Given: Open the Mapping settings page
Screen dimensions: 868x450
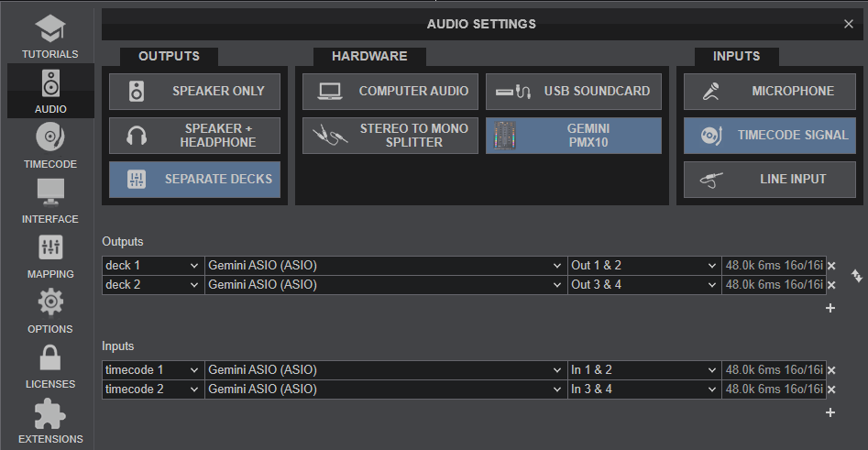Looking at the screenshot, I should click(x=49, y=257).
